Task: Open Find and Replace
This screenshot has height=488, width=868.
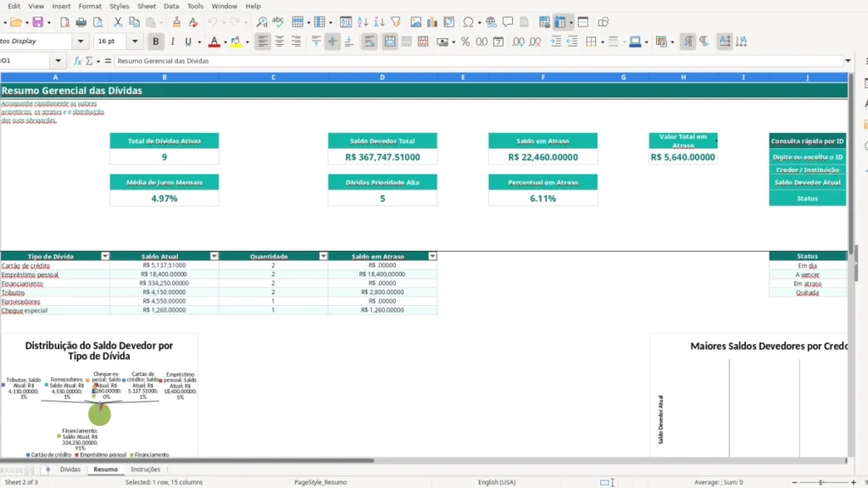Action: pos(262,22)
